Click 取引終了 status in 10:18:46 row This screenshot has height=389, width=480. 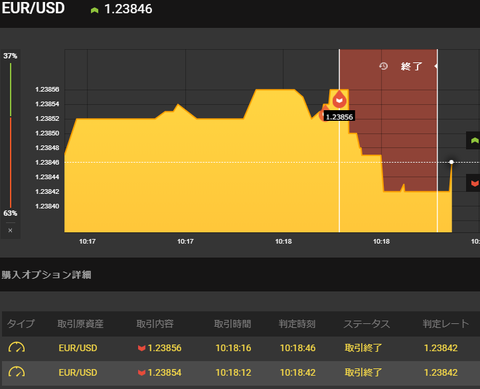point(363,348)
